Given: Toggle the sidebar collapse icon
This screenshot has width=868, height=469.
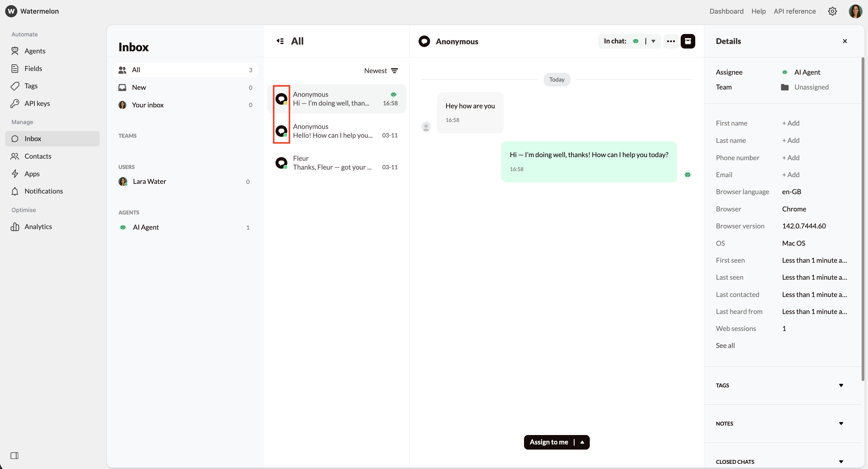Looking at the screenshot, I should [x=15, y=456].
